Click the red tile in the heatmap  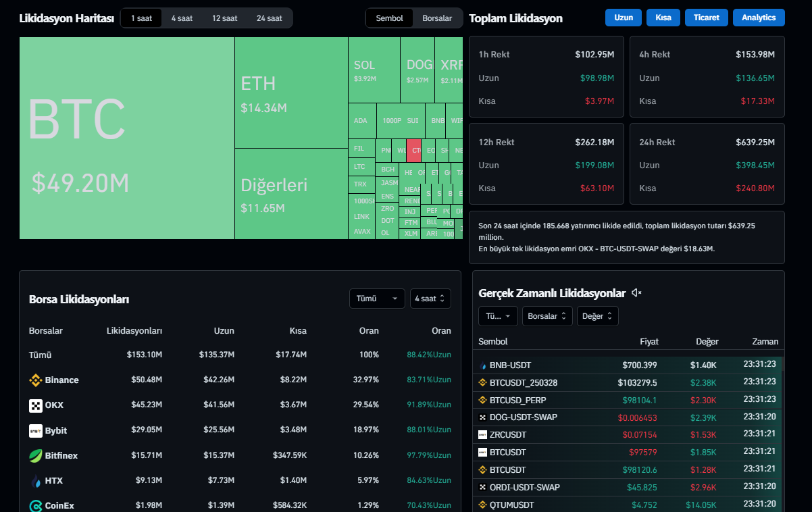point(413,150)
